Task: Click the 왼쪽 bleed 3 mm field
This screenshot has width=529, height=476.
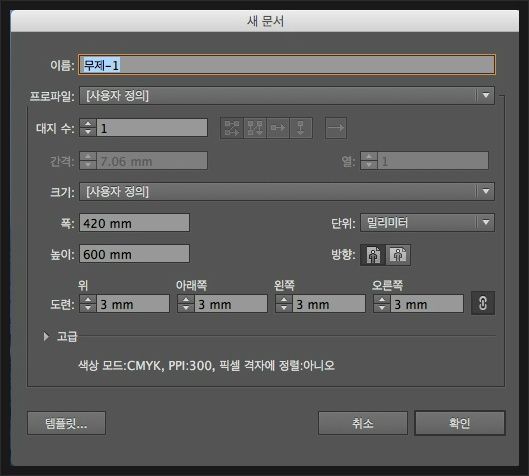Action: coord(329,304)
